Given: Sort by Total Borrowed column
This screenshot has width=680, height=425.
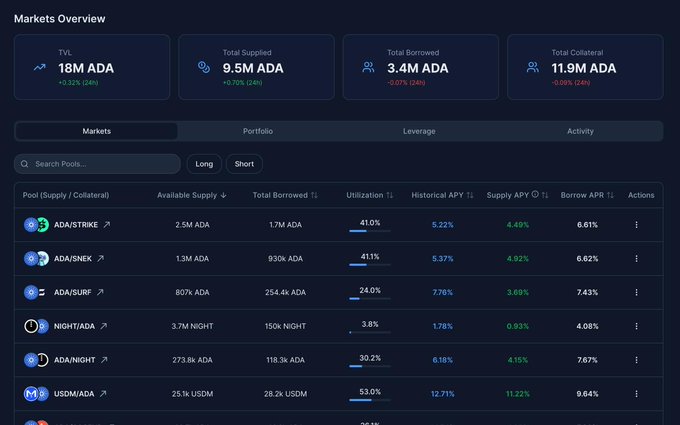Looking at the screenshot, I should [285, 195].
